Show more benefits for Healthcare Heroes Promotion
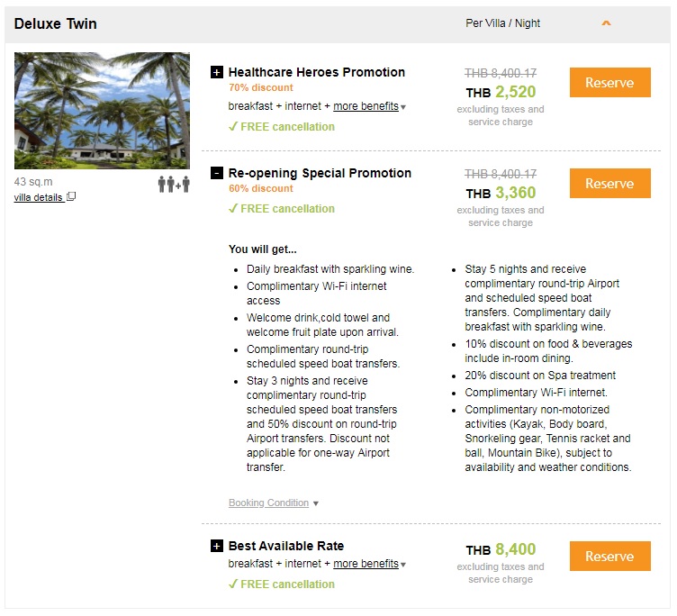677x616 pixels. (x=366, y=106)
